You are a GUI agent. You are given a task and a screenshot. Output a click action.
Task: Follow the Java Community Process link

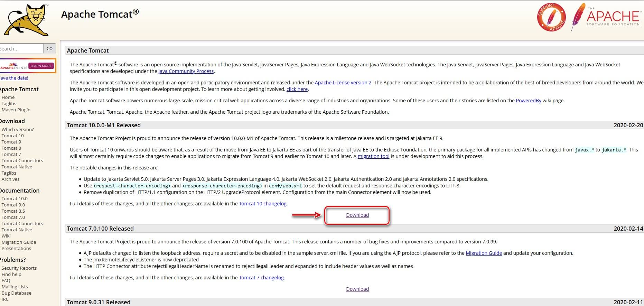(186, 71)
